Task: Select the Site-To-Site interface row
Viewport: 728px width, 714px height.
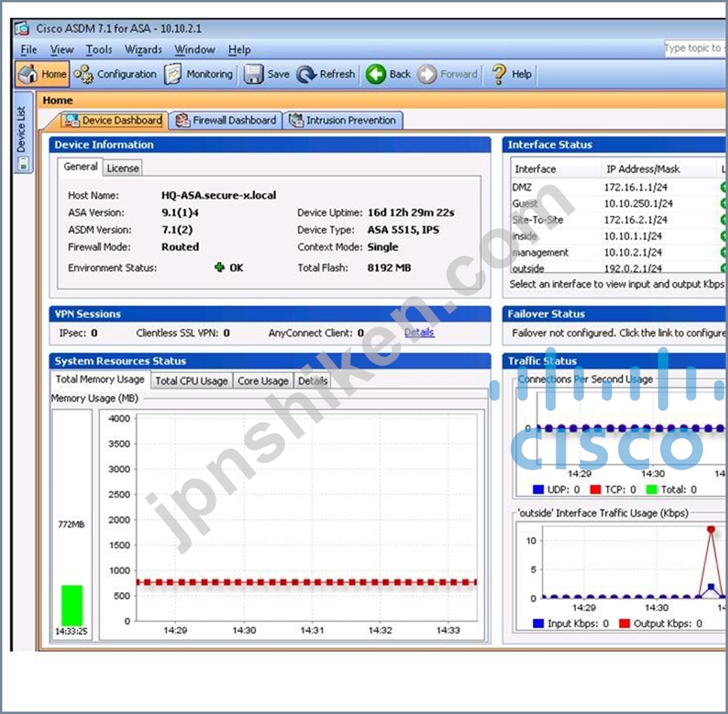Action: pyautogui.click(x=618, y=220)
